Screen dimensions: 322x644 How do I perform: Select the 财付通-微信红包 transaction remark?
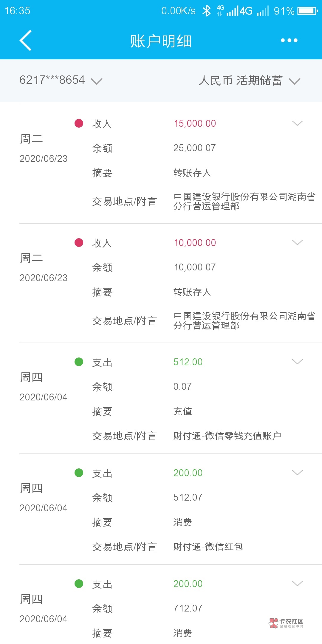click(x=208, y=547)
